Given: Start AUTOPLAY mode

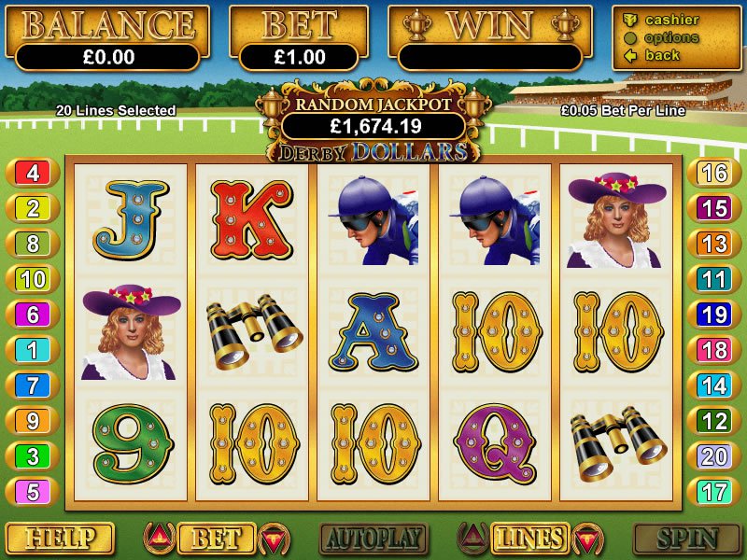Looking at the screenshot, I should tap(373, 539).
